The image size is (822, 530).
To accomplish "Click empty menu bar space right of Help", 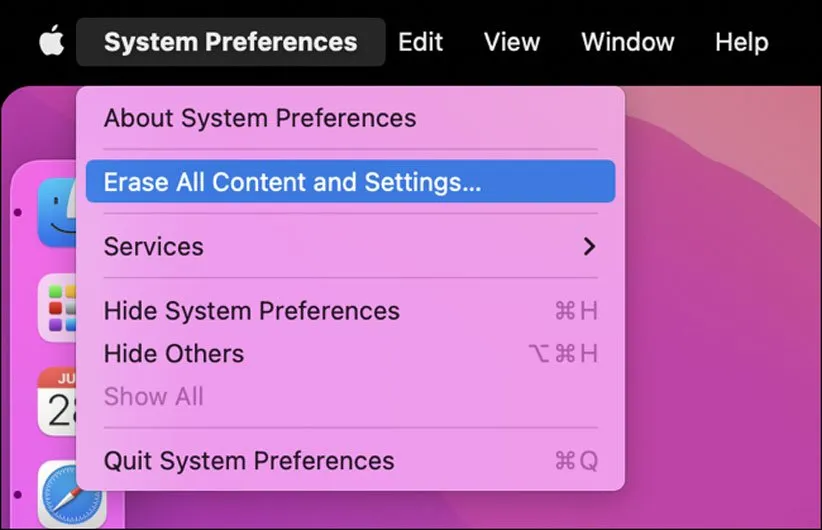I will [x=798, y=42].
